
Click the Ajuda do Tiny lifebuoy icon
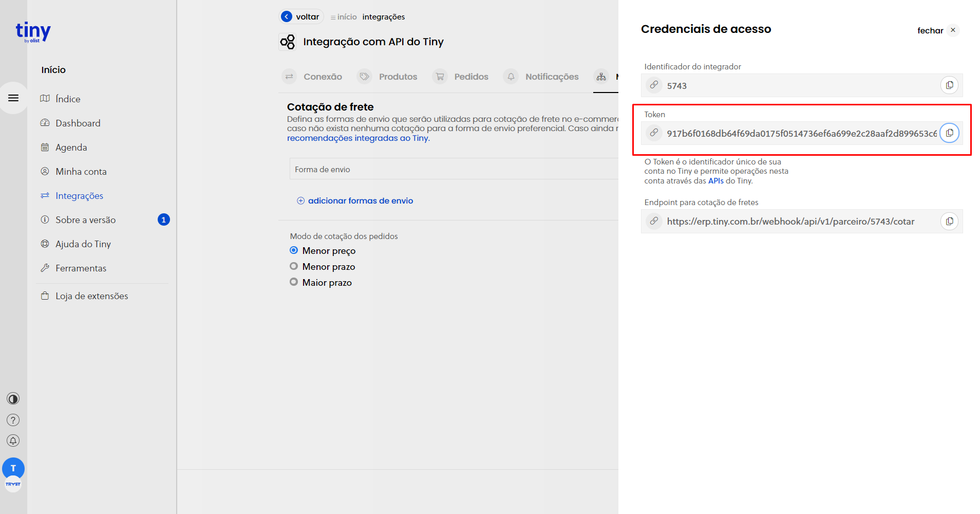coord(45,244)
